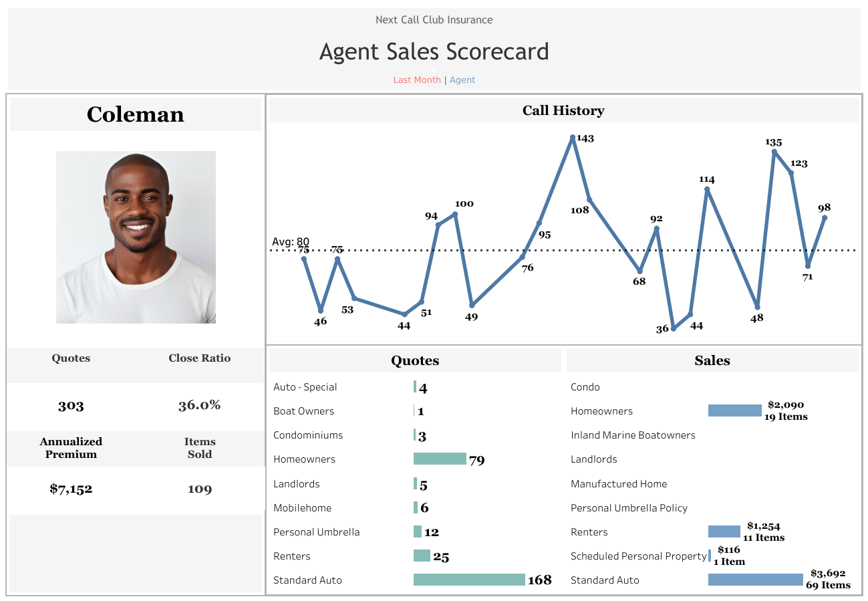Click the final 98 data point

[825, 217]
